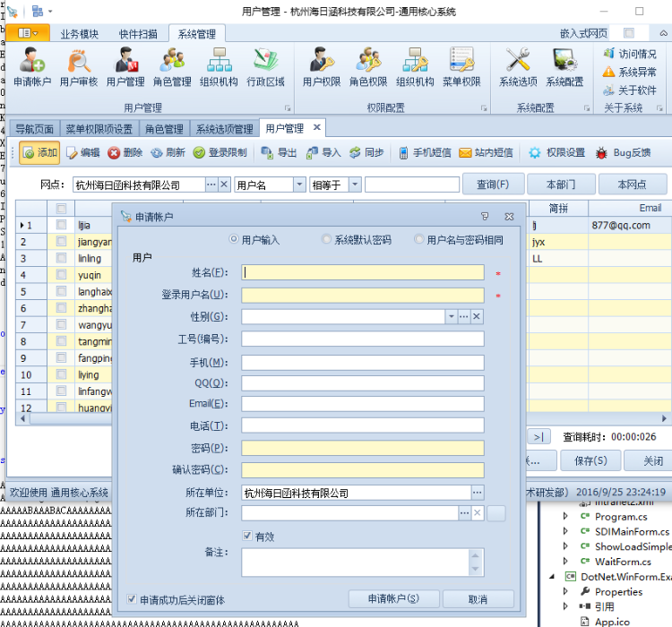Click the 本部门 button

click(561, 185)
